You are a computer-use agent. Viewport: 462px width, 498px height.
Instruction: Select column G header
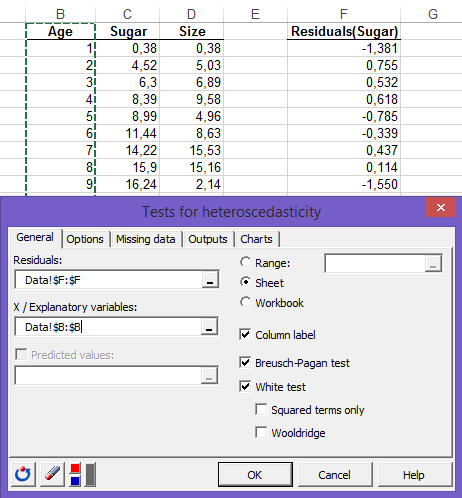pyautogui.click(x=432, y=14)
